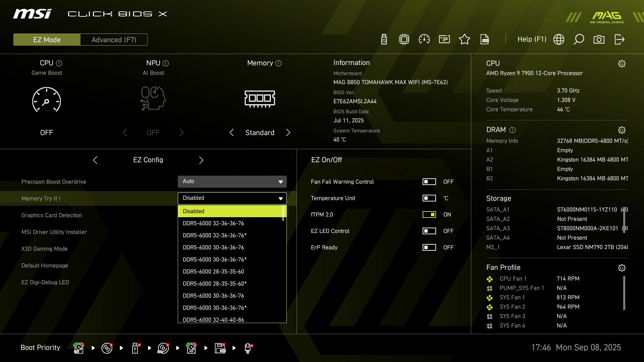The width and height of the screenshot is (644, 362).
Task: Open CPU settings gear in right panel
Action: [622, 63]
